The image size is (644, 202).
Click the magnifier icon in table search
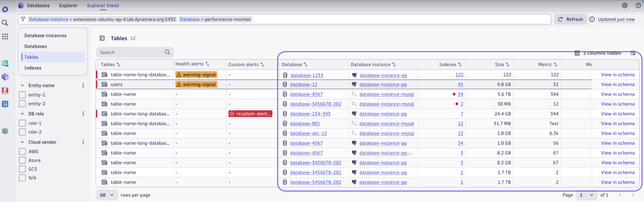167,52
